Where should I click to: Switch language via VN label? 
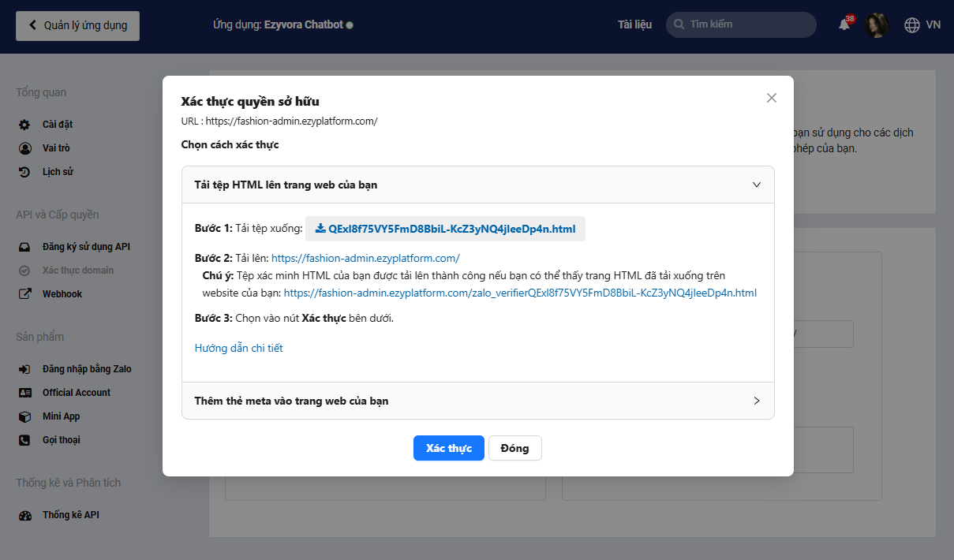tap(933, 24)
